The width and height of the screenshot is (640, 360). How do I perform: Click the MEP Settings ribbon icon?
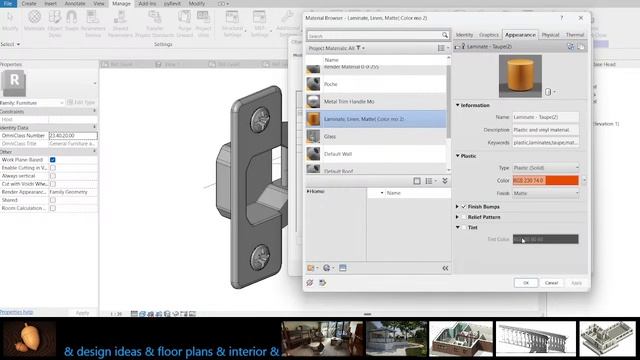[259, 17]
